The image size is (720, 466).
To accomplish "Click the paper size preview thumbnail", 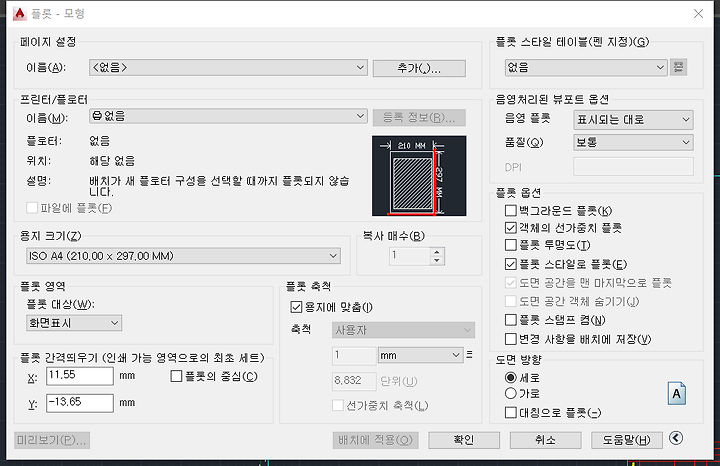I will tap(419, 176).
